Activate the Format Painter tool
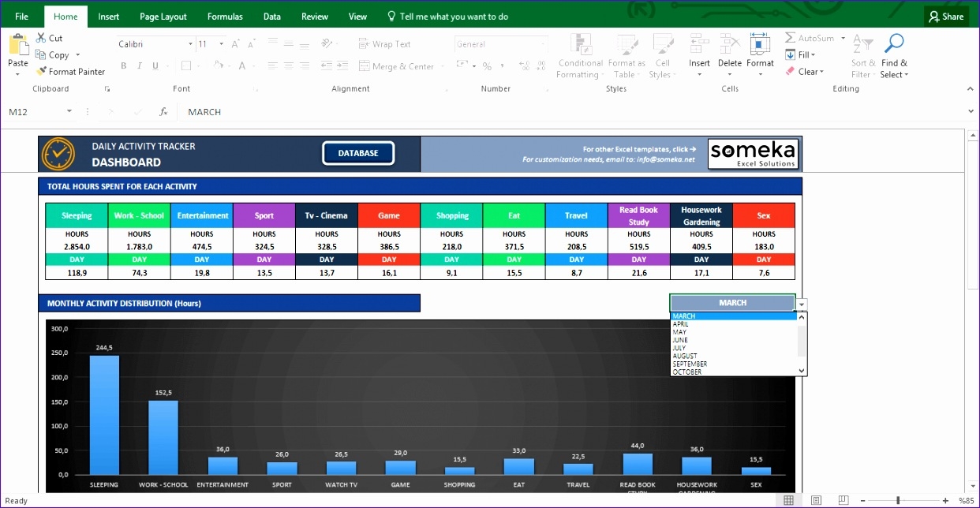Viewport: 980px width, 508px height. tap(71, 71)
